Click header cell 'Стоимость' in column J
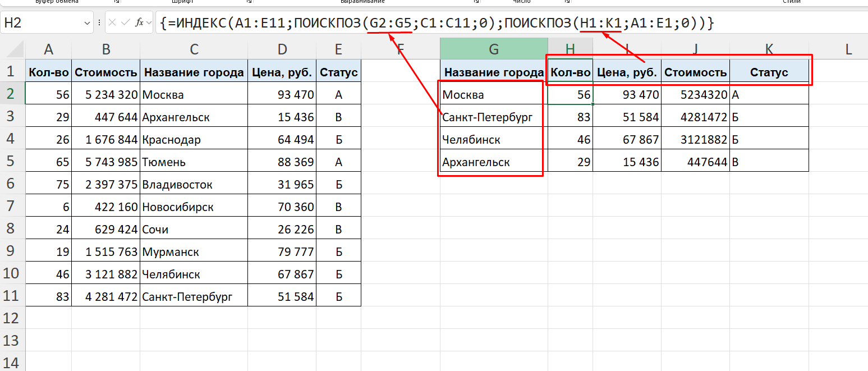 pos(696,72)
